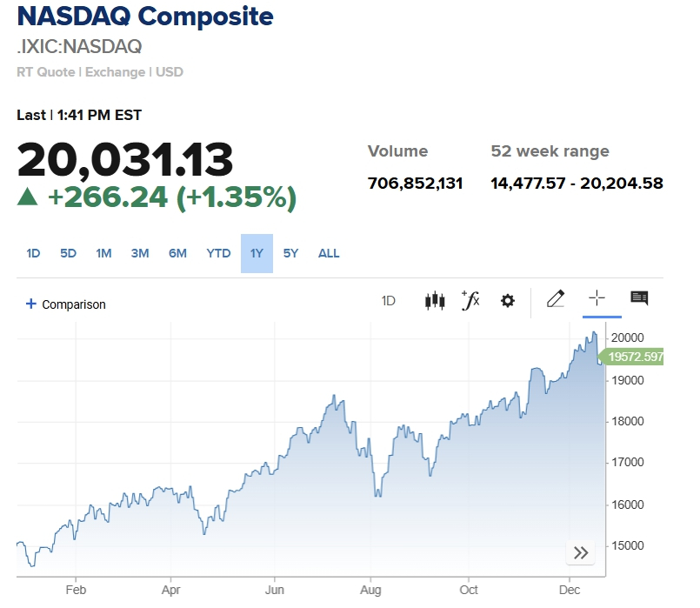Viewport: 700px width, 608px height.
Task: Click the Comparison label text
Action: [x=74, y=304]
